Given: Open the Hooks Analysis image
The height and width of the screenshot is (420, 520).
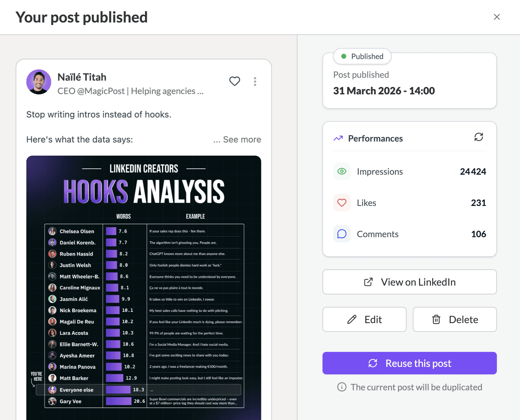Looking at the screenshot, I should pyautogui.click(x=144, y=287).
